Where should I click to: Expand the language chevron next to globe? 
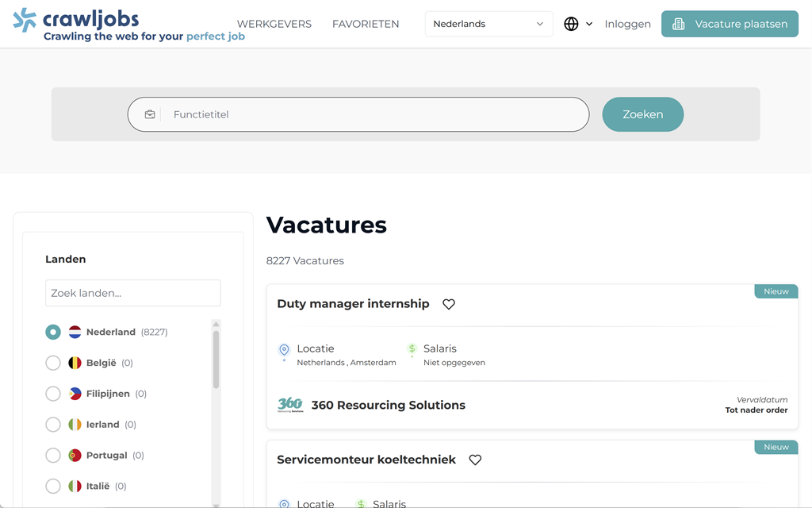[x=589, y=24]
